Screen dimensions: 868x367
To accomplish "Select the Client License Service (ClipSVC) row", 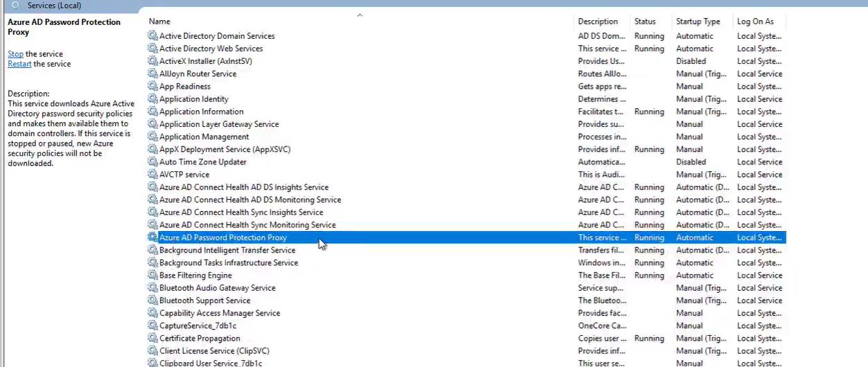I will 214,351.
